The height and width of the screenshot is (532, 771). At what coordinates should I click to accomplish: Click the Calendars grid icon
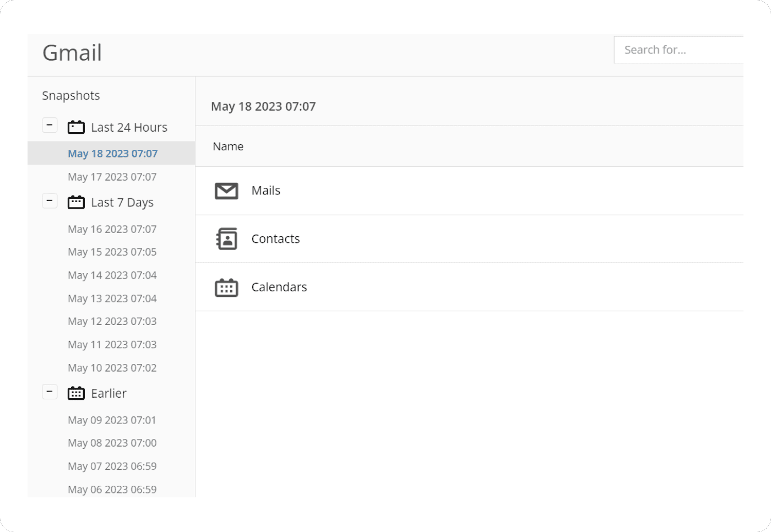coord(226,287)
